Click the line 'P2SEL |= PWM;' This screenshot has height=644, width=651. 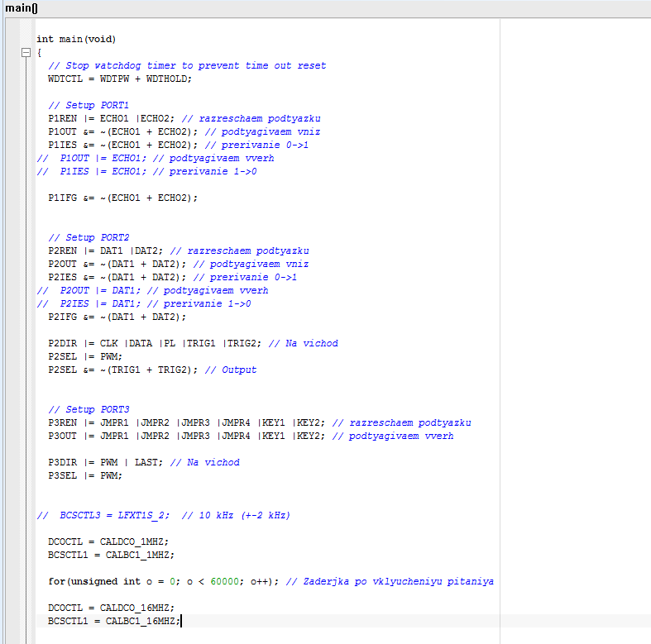(x=85, y=357)
